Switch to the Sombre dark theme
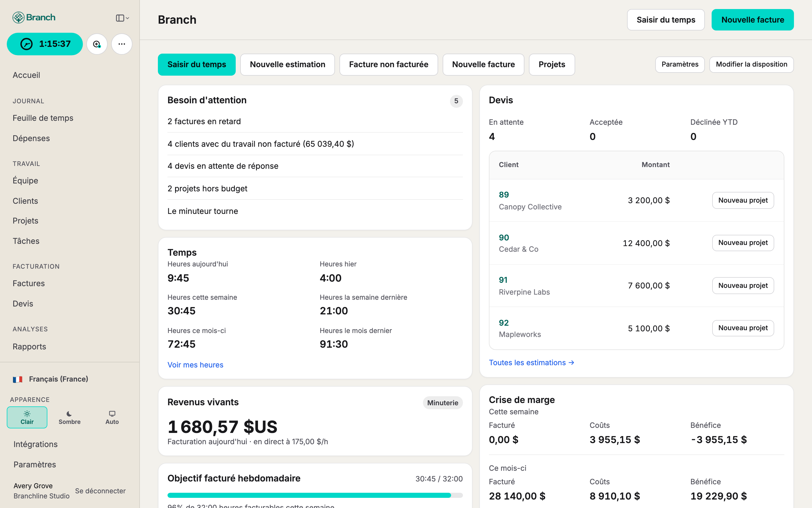 tap(69, 417)
